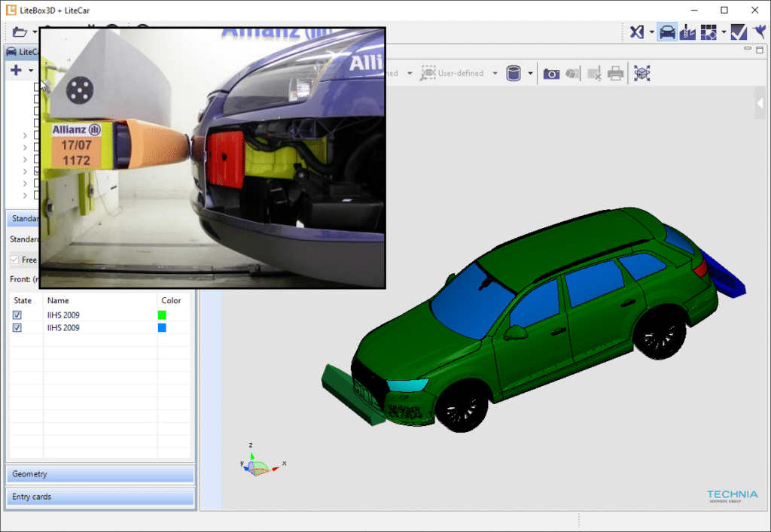Fit model to view with the cube-arrows icon

(x=641, y=73)
